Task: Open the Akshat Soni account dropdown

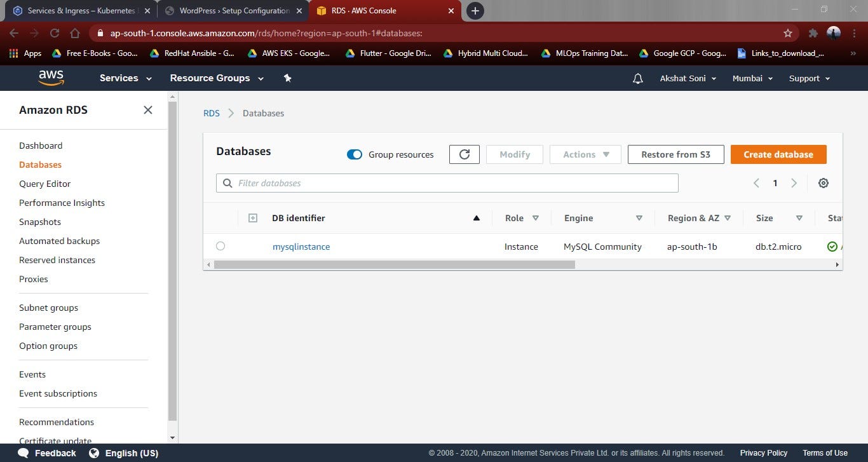Action: coord(688,78)
